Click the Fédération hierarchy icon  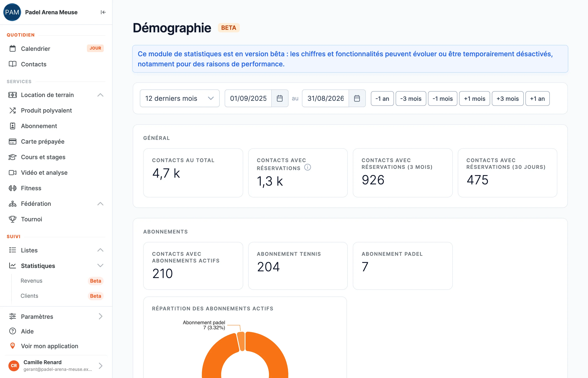point(13,204)
